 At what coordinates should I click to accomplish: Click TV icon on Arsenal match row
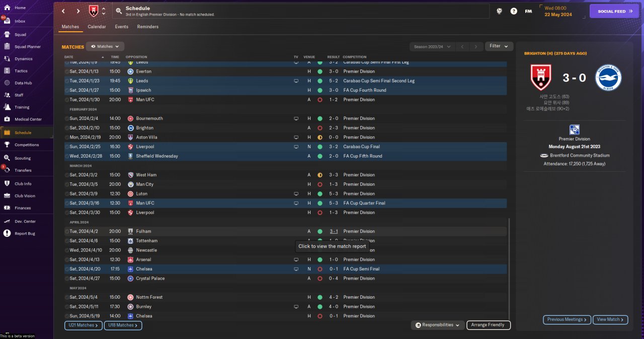coord(296,259)
